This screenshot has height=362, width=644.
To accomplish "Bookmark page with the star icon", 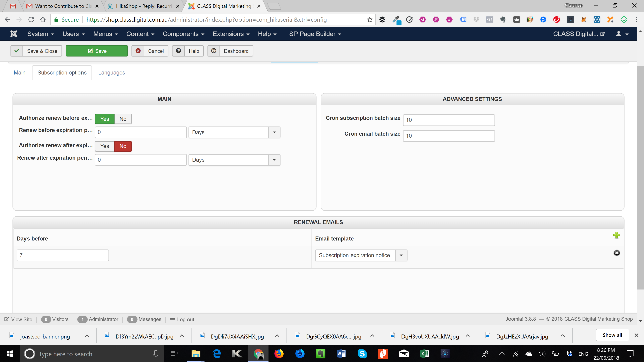I will [x=370, y=20].
